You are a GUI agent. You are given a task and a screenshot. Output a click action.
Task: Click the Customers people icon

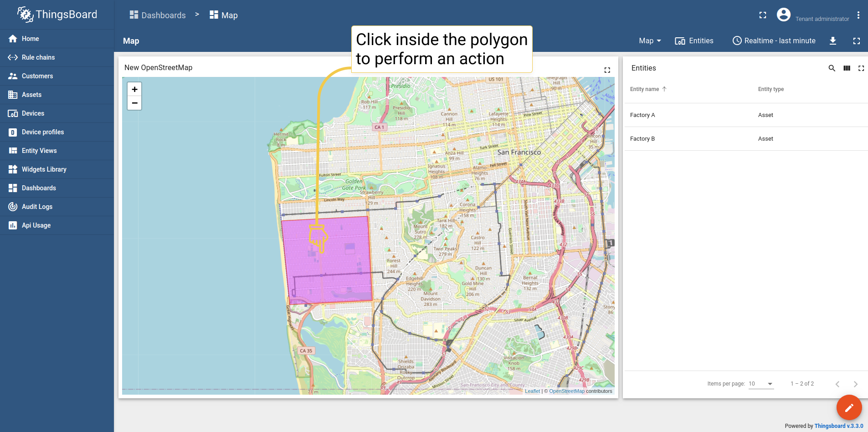pyautogui.click(x=13, y=76)
